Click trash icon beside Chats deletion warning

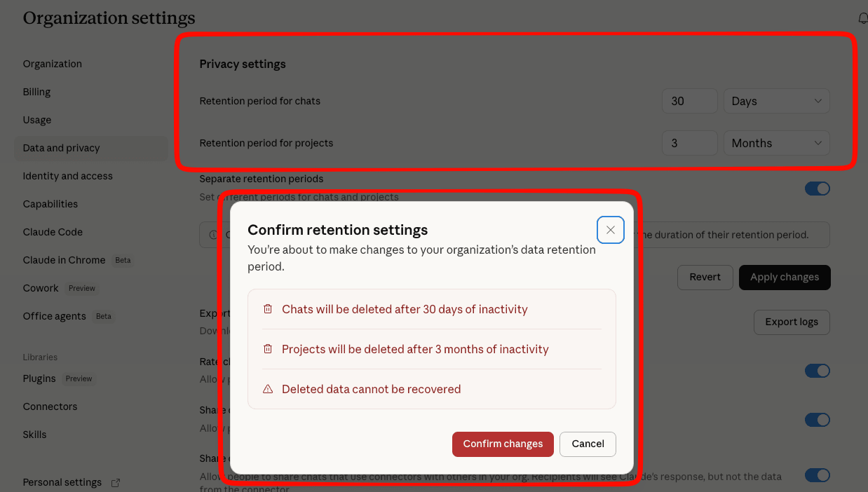point(268,309)
